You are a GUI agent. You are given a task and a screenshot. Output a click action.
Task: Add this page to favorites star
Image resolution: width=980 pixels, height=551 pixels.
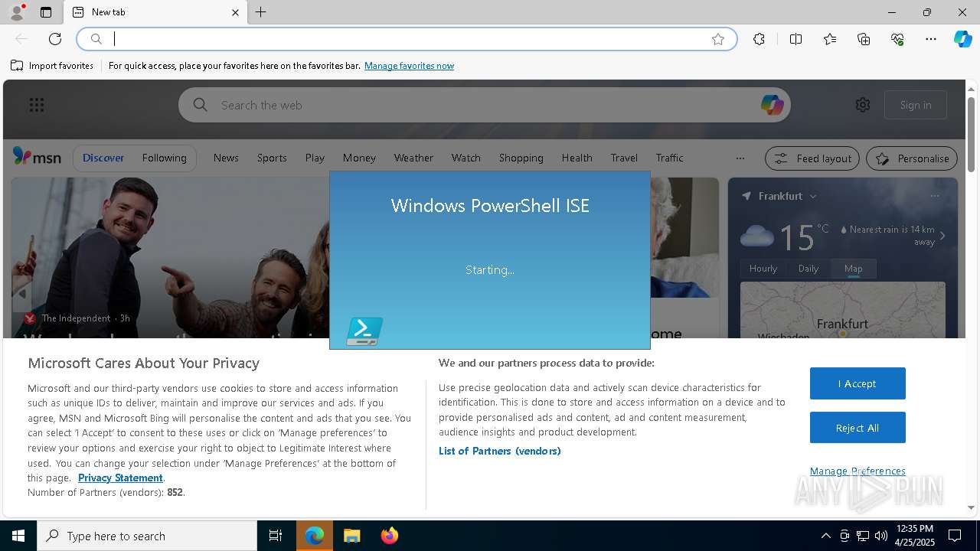[718, 39]
